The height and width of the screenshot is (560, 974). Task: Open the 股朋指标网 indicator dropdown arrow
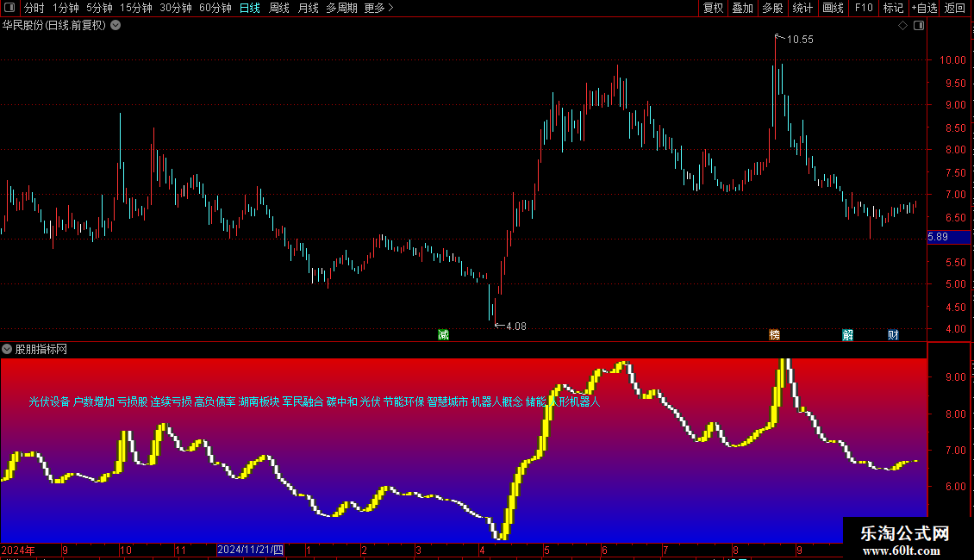pos(7,350)
